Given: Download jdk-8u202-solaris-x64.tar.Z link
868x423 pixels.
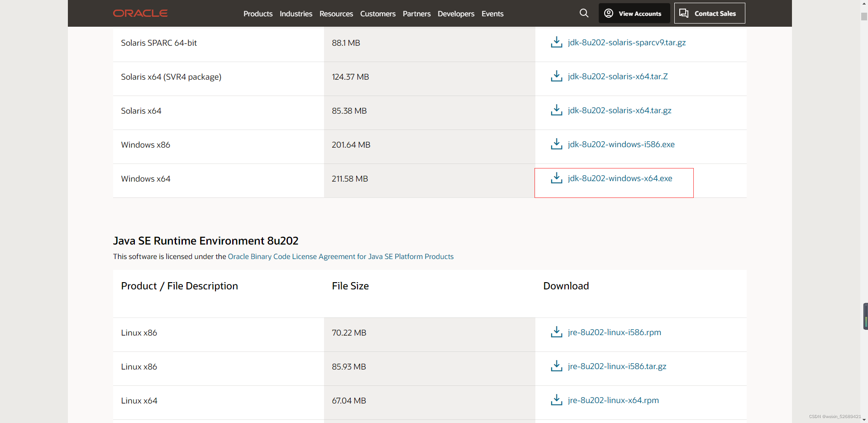Looking at the screenshot, I should (x=618, y=77).
